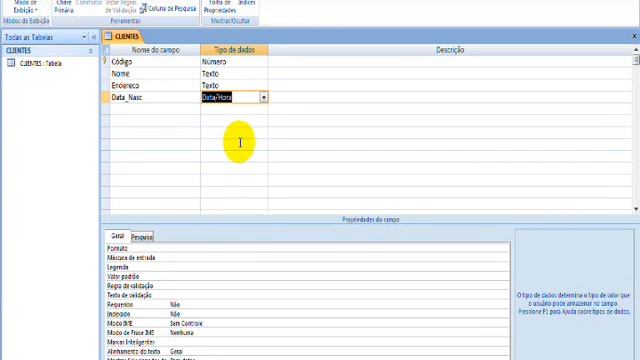Screen dimensions: 640x360
Task: Click Testar Regras de Validação
Action: 121,7
